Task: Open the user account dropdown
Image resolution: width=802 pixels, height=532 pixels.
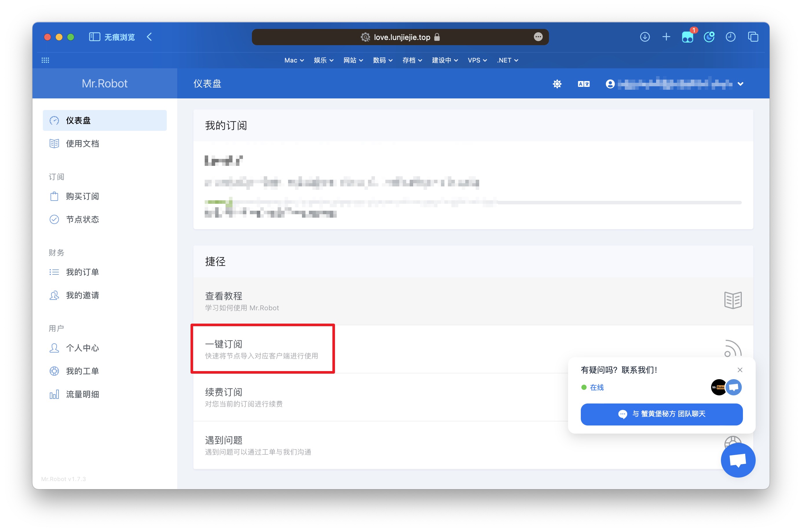Action: [x=740, y=84]
